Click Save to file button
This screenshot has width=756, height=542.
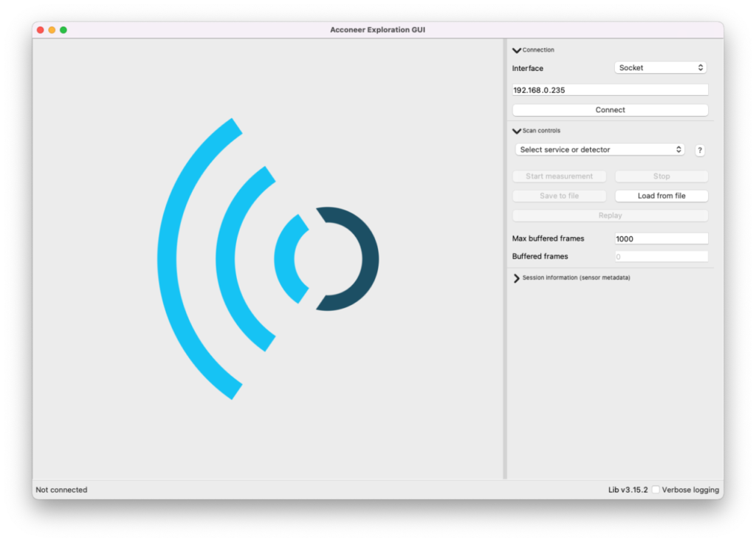pyautogui.click(x=560, y=196)
